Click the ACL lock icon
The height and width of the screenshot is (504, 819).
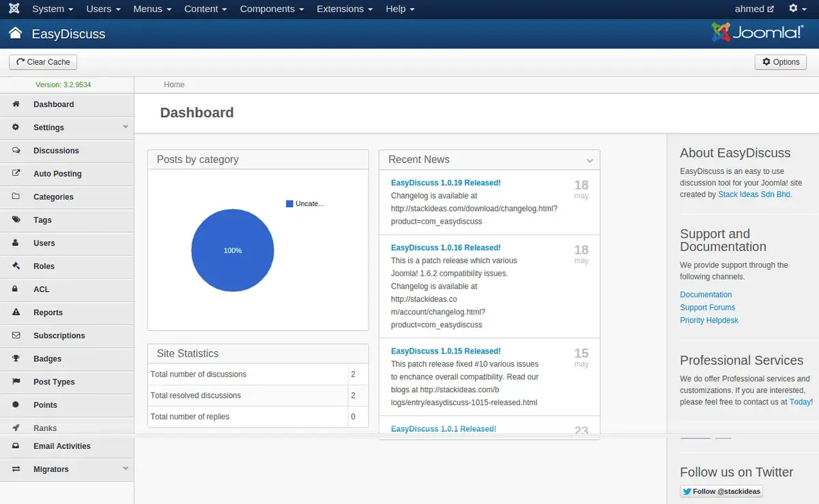point(16,289)
